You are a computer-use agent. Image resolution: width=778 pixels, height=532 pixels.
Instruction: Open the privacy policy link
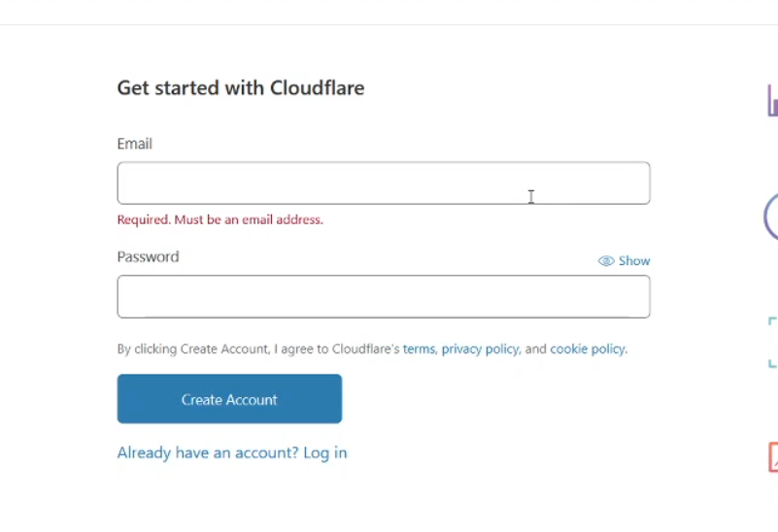point(480,349)
